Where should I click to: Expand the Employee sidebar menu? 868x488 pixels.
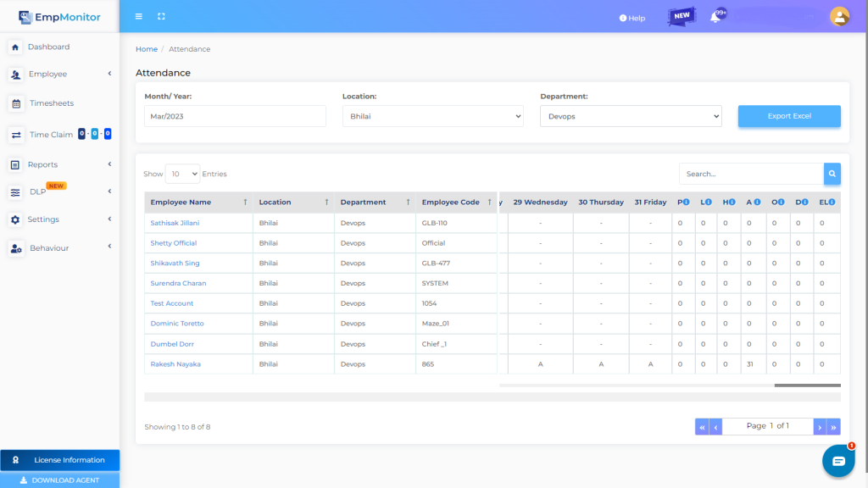pyautogui.click(x=60, y=74)
